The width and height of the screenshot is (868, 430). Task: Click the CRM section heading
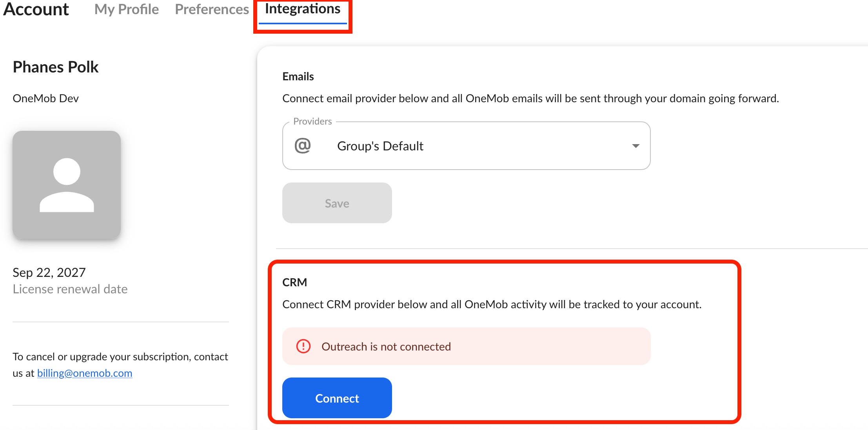(295, 282)
